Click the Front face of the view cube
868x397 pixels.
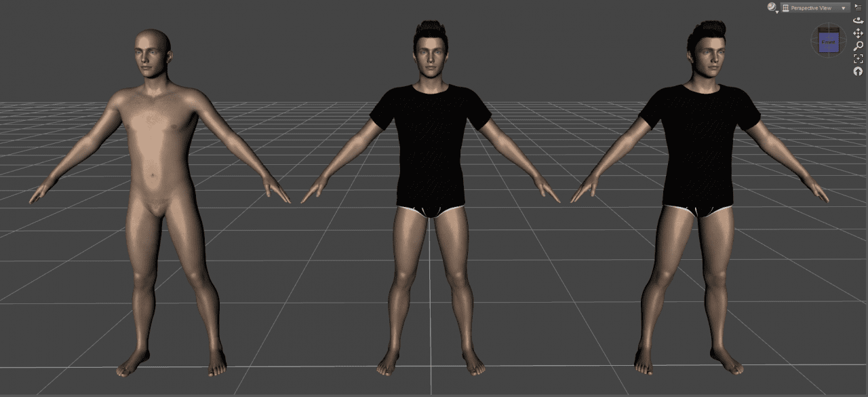(828, 41)
